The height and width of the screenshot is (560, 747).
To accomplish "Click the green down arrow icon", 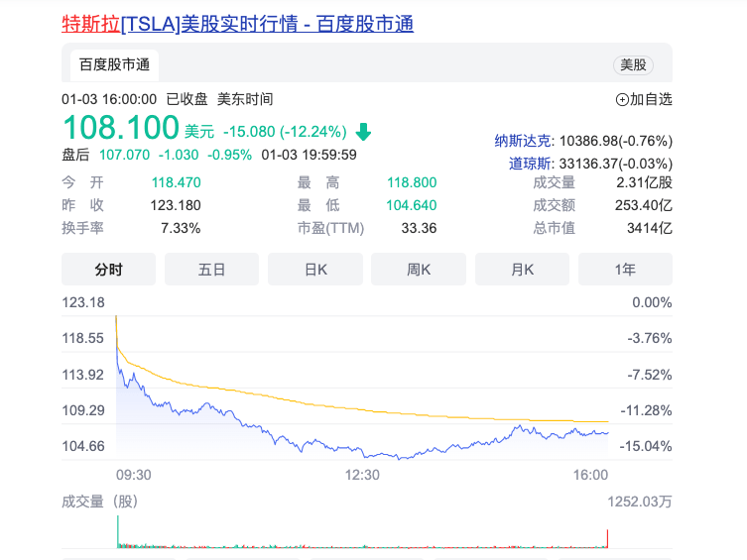I will point(363,131).
